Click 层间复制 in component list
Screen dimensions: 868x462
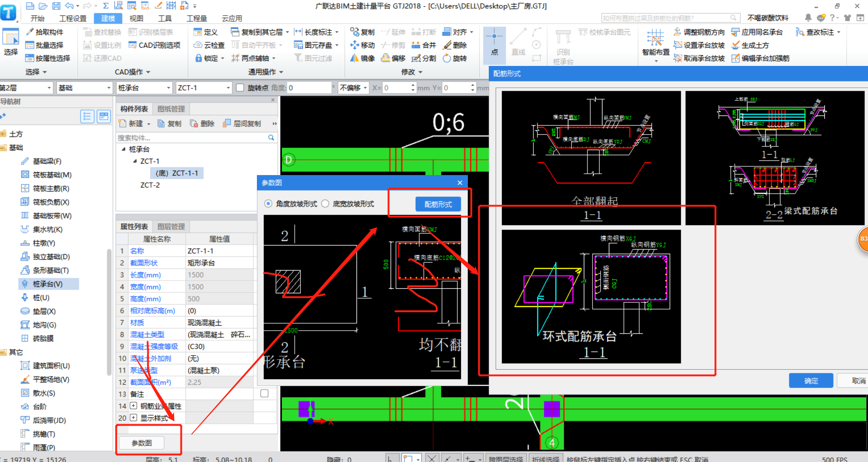242,124
